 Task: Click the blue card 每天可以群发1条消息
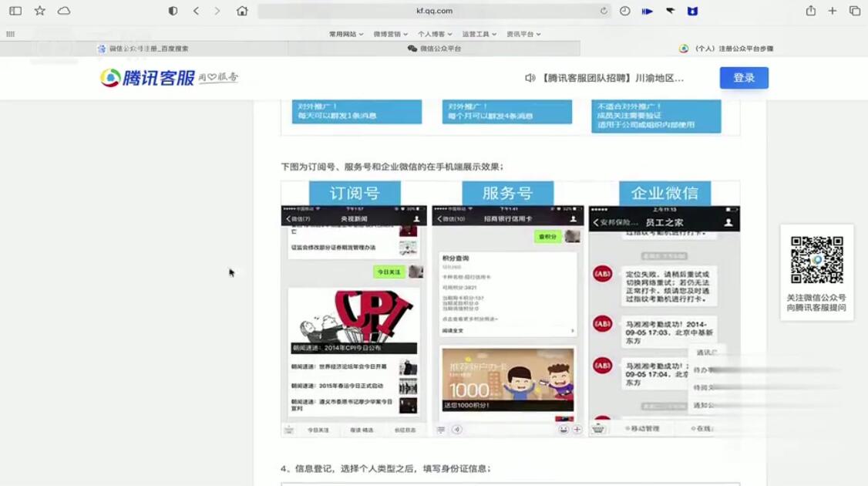tap(356, 111)
